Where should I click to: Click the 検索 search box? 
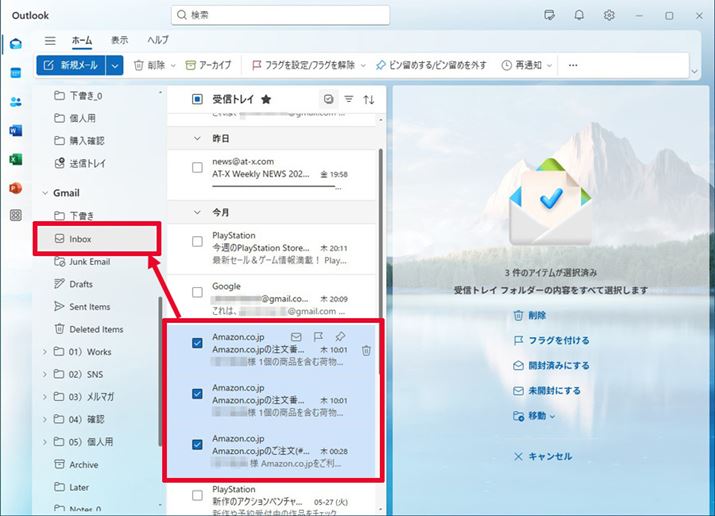pos(280,15)
